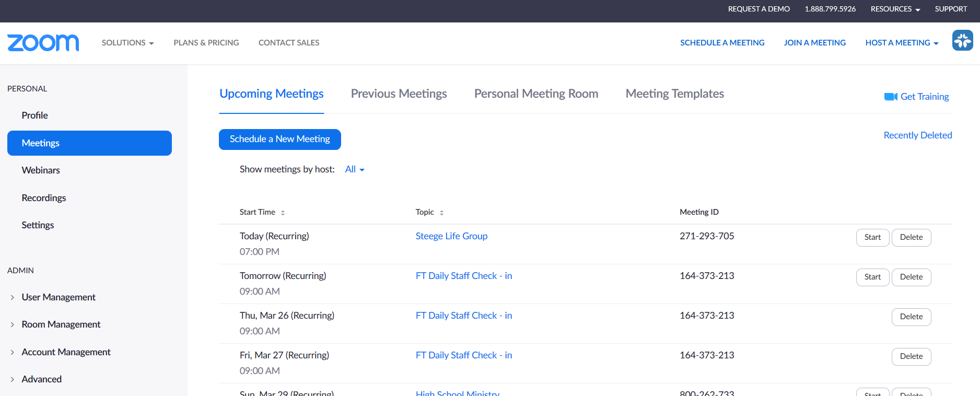Start tomorrow's FT Daily Staff Check-in
980x396 pixels.
[x=872, y=277]
